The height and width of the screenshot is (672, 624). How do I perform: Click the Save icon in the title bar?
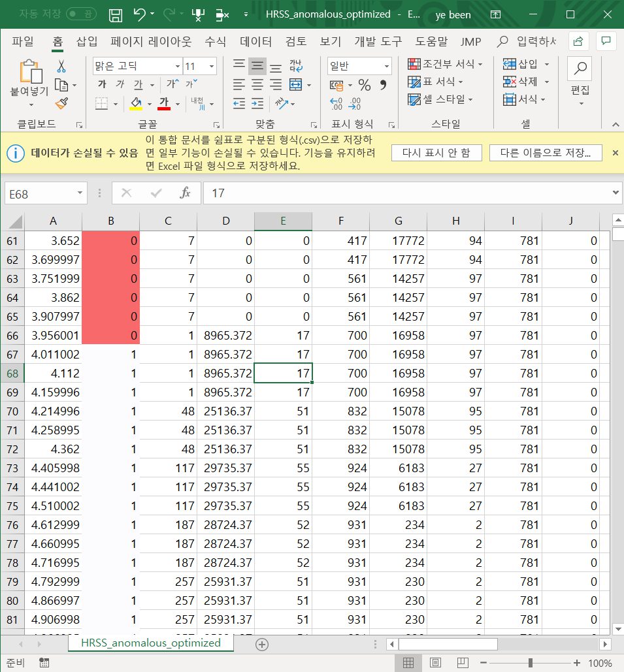116,15
